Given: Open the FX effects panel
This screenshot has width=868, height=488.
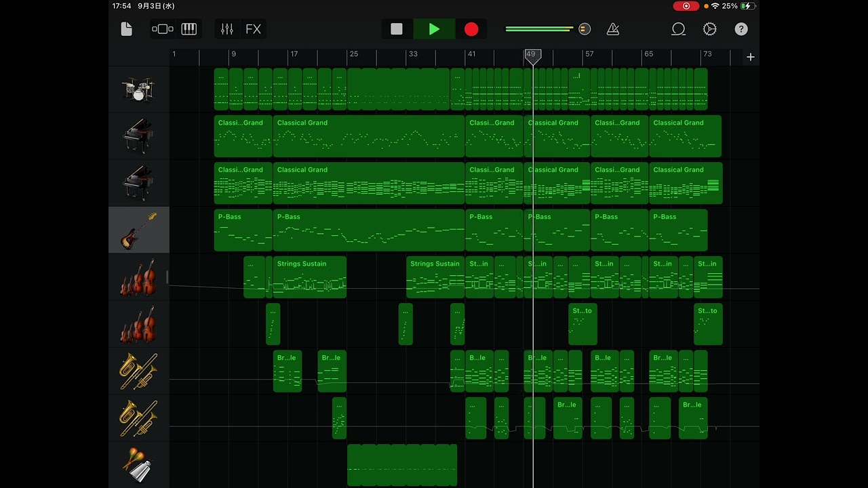Looking at the screenshot, I should [253, 29].
